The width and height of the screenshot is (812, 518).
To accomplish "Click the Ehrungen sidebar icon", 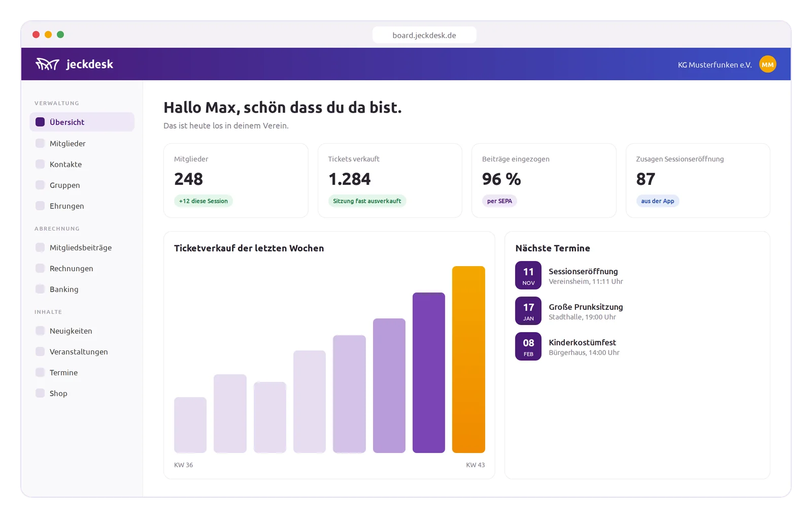I will tap(40, 206).
